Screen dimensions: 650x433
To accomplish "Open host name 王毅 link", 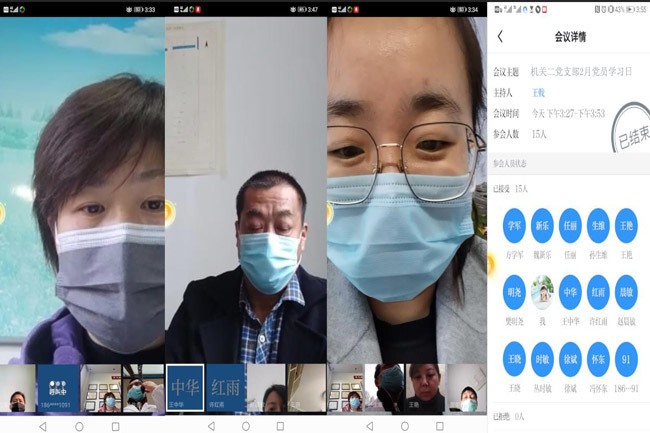I will pos(538,93).
